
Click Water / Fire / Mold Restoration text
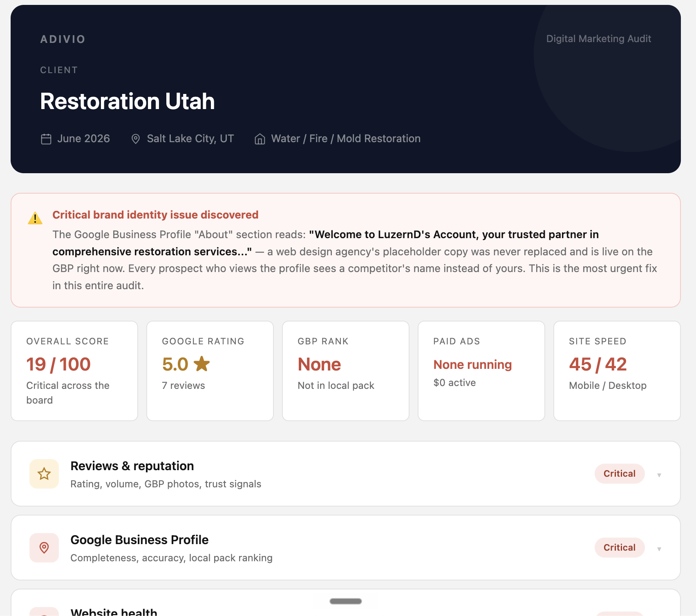click(346, 138)
